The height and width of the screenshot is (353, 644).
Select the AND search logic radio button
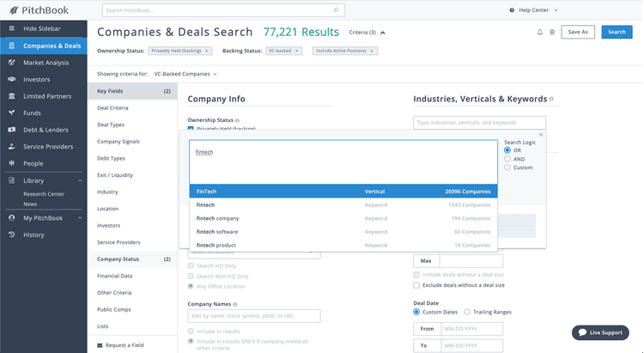(507, 159)
